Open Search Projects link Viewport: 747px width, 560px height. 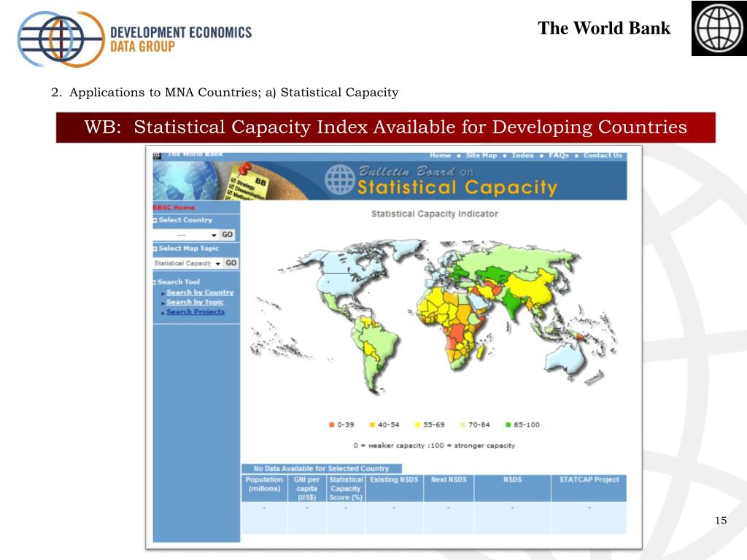[196, 311]
